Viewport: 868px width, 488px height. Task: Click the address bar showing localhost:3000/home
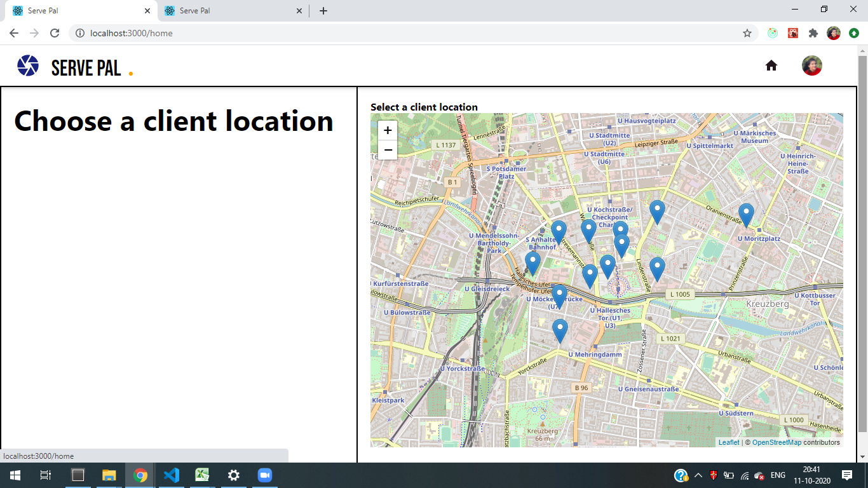(407, 33)
